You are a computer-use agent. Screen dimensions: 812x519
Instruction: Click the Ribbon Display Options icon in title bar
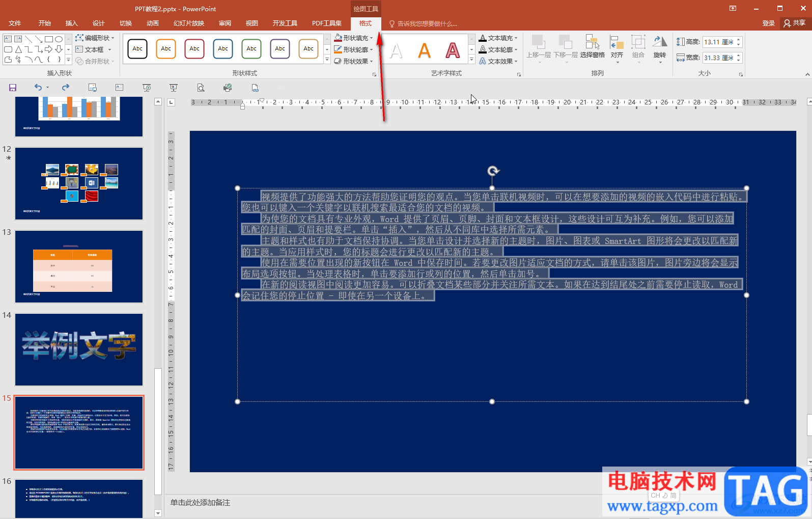(733, 8)
